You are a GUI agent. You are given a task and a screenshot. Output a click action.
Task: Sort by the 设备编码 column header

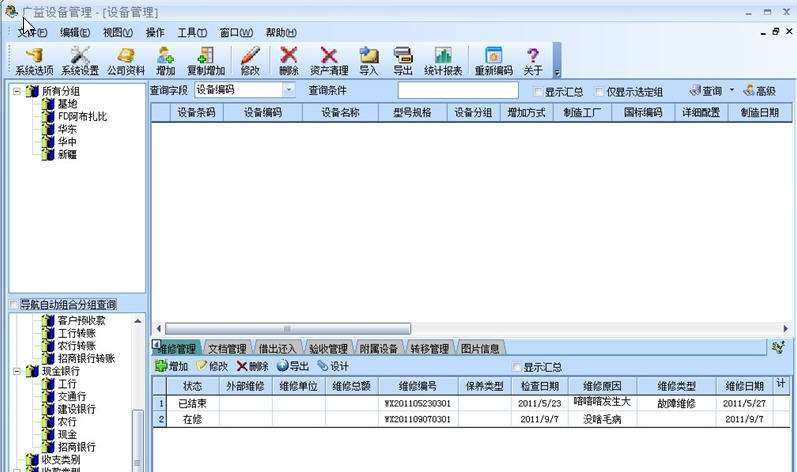tap(263, 112)
